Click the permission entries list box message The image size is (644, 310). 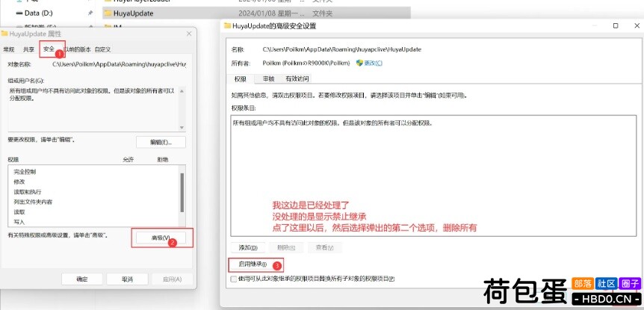tap(333, 123)
